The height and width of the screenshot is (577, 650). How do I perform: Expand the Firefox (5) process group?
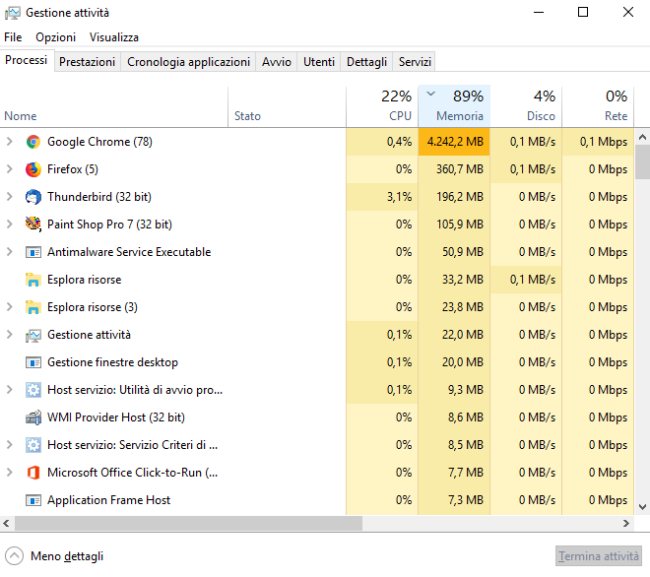point(9,169)
